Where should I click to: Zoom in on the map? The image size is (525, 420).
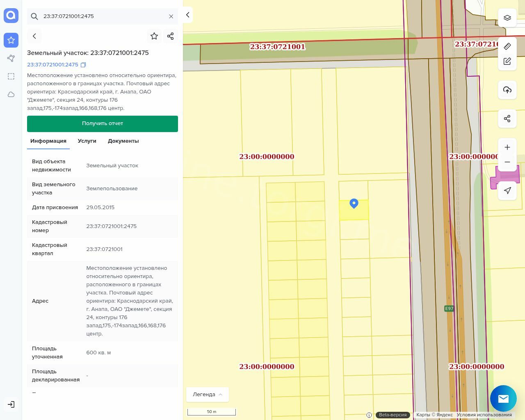coord(507,147)
